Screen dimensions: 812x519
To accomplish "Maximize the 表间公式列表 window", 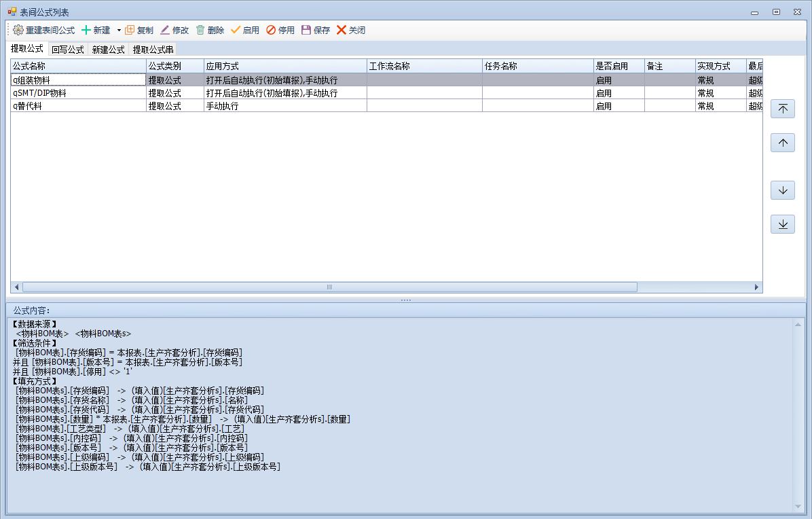I will (x=776, y=12).
